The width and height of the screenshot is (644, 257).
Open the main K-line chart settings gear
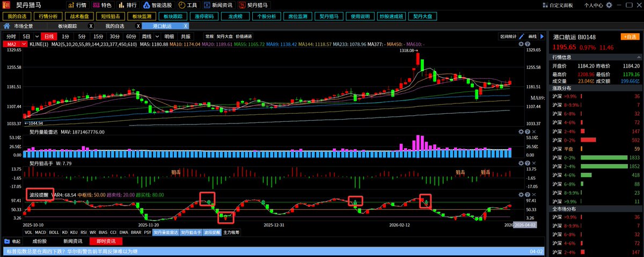point(520,44)
